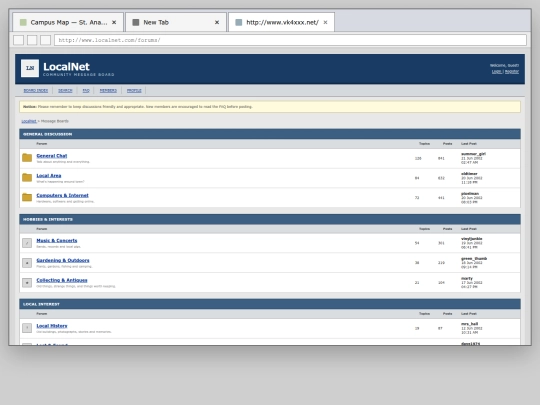Click the topic count in Local History row
540x405 pixels.
417,328
